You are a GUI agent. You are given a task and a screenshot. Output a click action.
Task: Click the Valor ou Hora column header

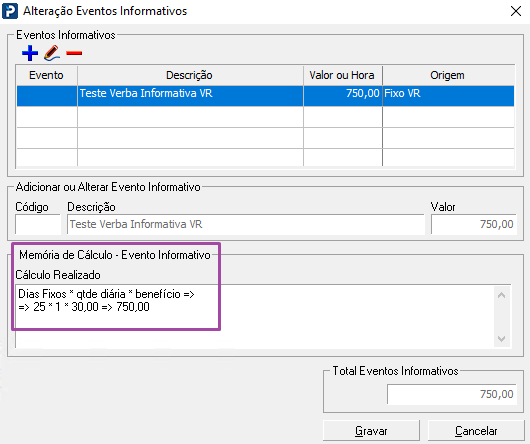coord(342,75)
